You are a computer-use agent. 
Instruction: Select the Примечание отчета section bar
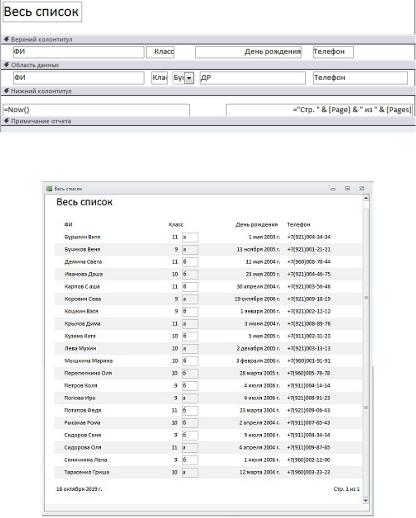click(x=208, y=121)
